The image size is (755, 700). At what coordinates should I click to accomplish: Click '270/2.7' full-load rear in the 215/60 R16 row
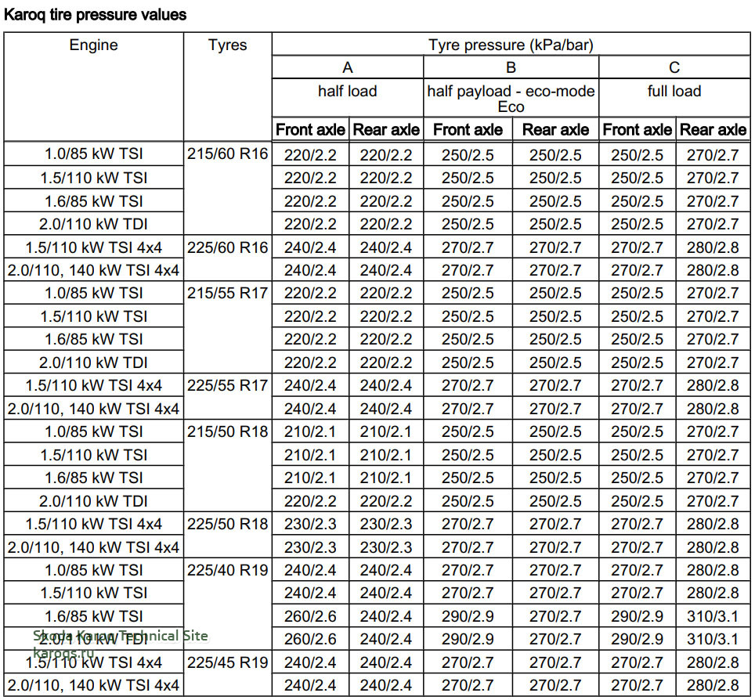coord(713,155)
